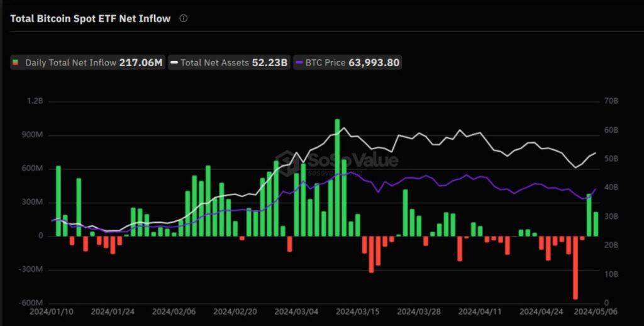The height and width of the screenshot is (326, 644).
Task: Click the white Total Net Assets legend marker
Action: pyautogui.click(x=174, y=62)
